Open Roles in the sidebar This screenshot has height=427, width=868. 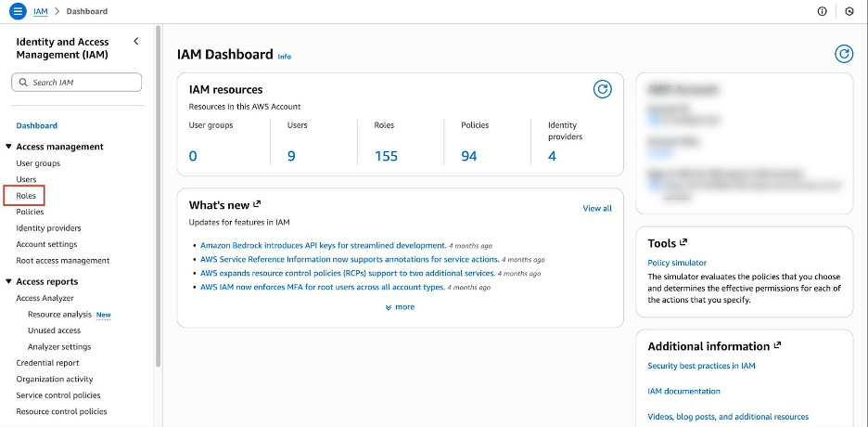[x=26, y=196]
